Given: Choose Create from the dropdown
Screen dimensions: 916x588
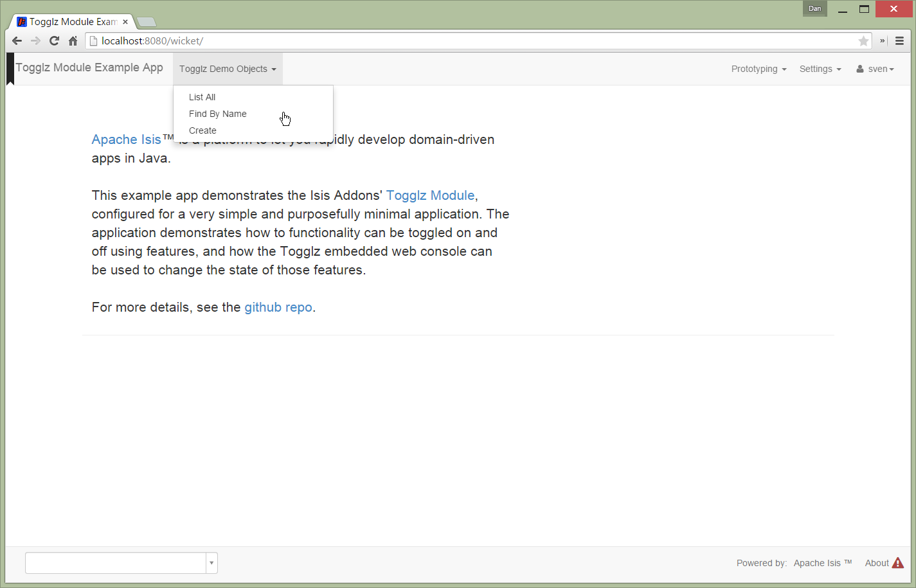Looking at the screenshot, I should [202, 130].
